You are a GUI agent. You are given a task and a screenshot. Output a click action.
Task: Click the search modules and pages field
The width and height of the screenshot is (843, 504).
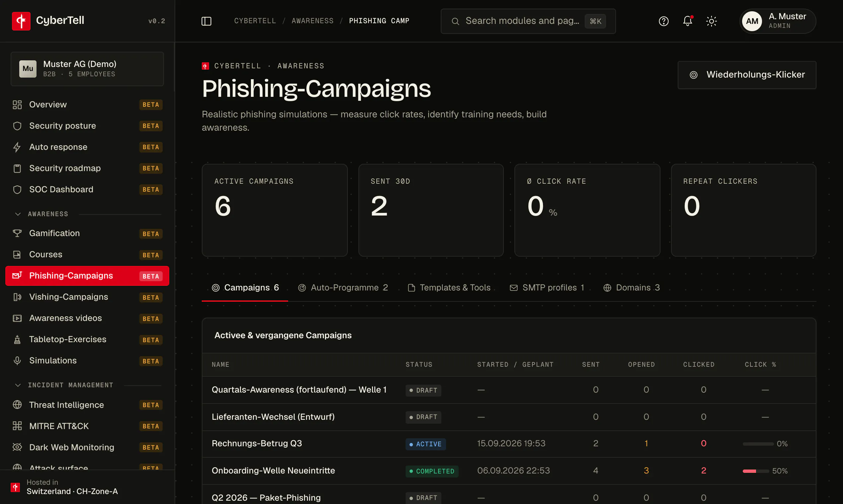(x=528, y=21)
